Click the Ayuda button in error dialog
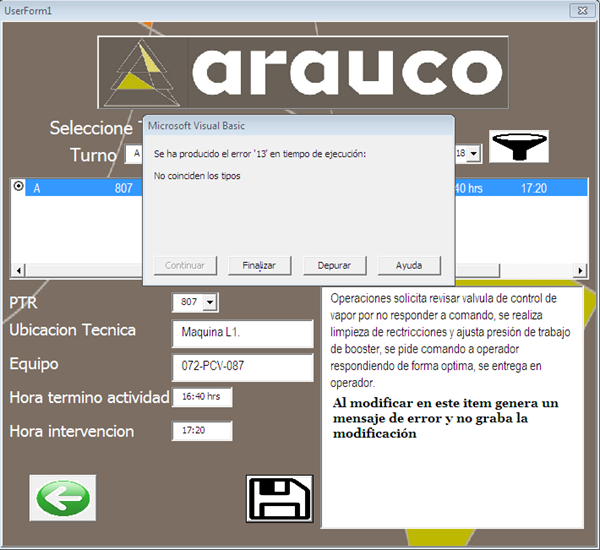 click(409, 265)
